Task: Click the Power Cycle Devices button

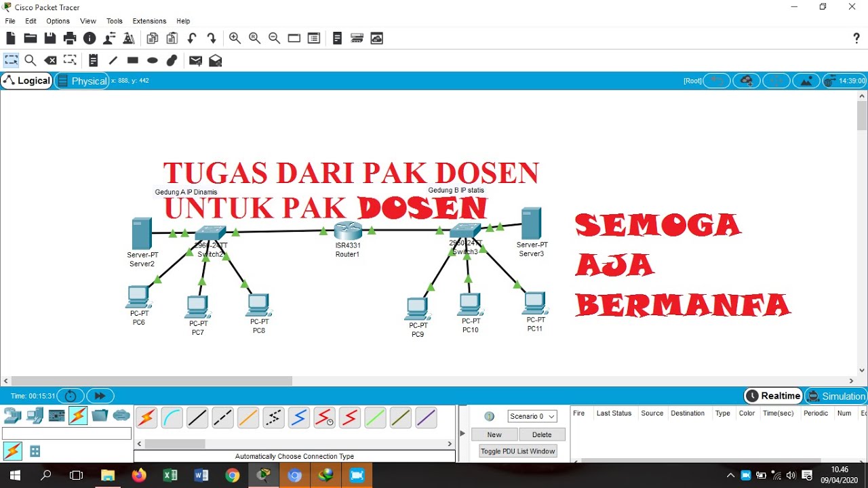Action: [71, 396]
